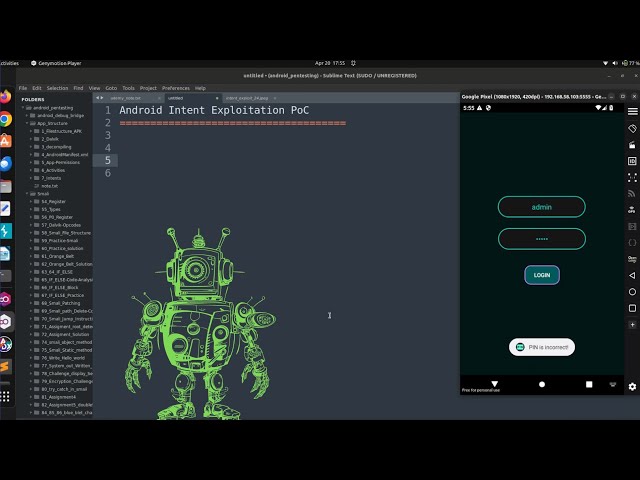The width and height of the screenshot is (640, 480).
Task: Open Genymotion hamburger menu icon
Action: 632,111
